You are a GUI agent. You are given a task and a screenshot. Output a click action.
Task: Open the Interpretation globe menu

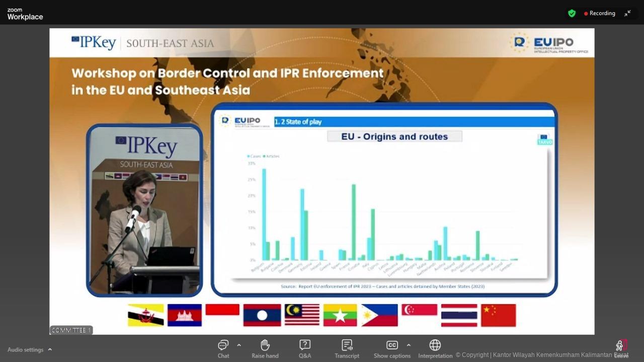(435, 348)
